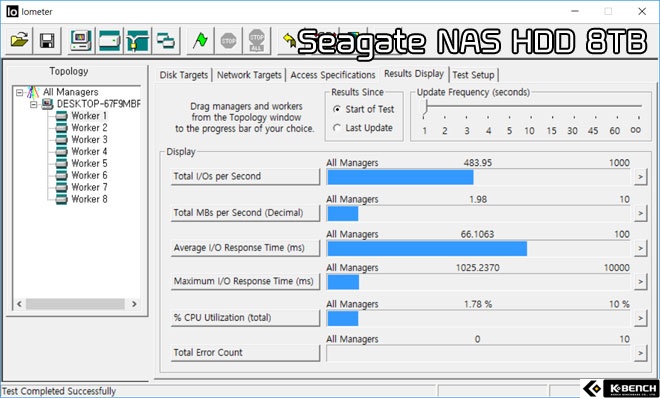
Task: Click Total I/Os per Second button
Action: click(x=245, y=176)
